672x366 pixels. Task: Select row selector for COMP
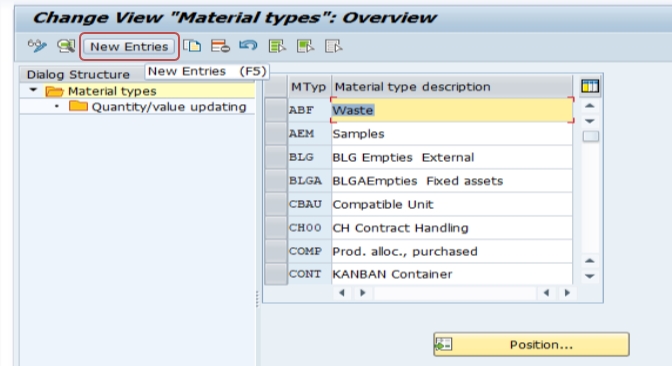[276, 251]
